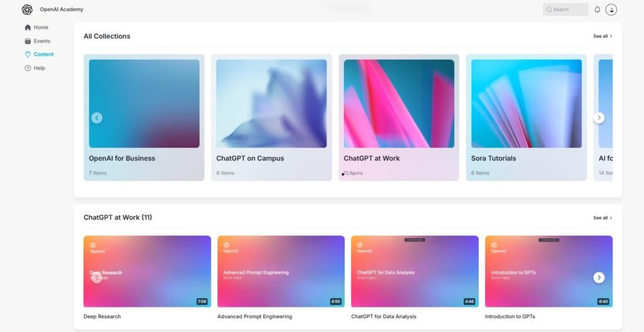Click Sora Tutorials title
The height and width of the screenshot is (332, 644).
(x=494, y=158)
